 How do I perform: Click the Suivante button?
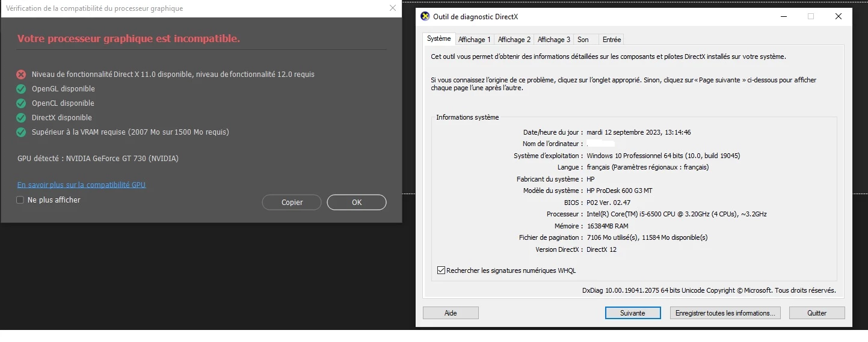(x=633, y=313)
